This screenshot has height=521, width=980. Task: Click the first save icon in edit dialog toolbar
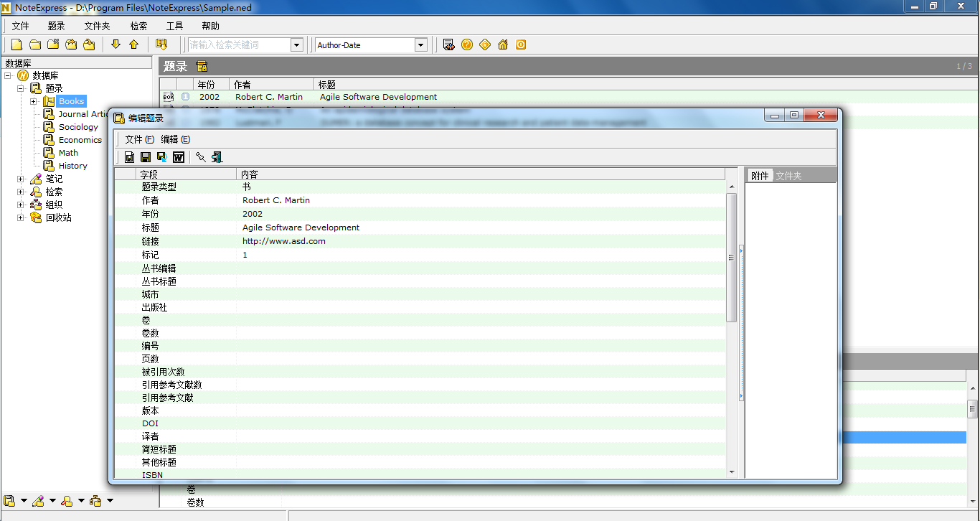(x=129, y=157)
